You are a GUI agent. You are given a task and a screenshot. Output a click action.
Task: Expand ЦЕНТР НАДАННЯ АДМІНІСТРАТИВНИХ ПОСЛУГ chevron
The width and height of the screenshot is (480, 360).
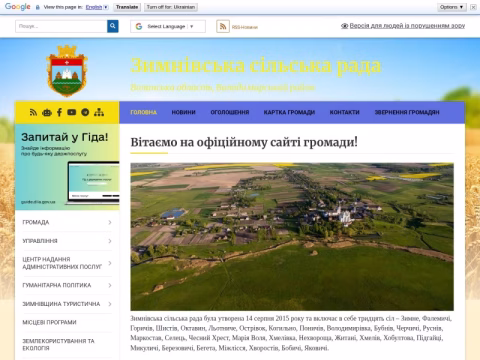pos(110,263)
